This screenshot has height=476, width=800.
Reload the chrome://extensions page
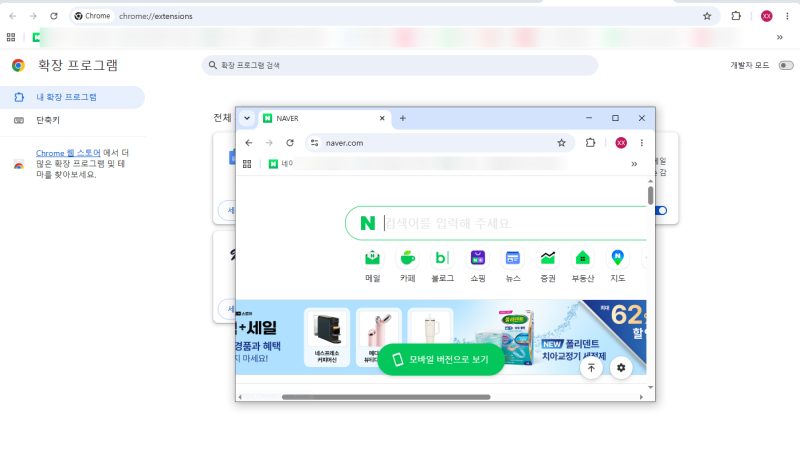(x=54, y=16)
